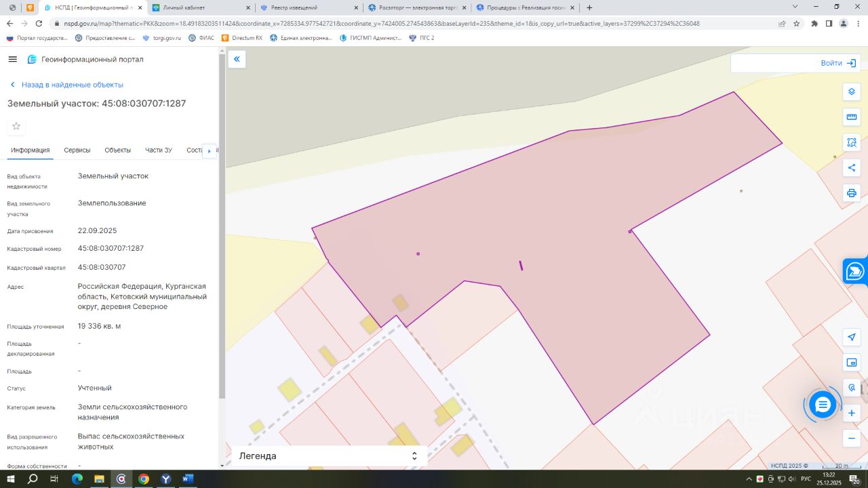Open the Chrome three-dot menu
868x488 pixels.
858,23
